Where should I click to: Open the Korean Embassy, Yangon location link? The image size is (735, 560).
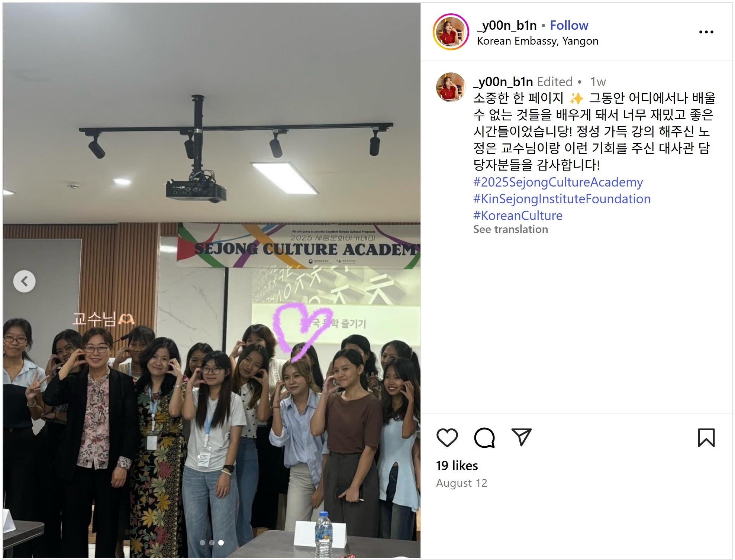point(537,41)
